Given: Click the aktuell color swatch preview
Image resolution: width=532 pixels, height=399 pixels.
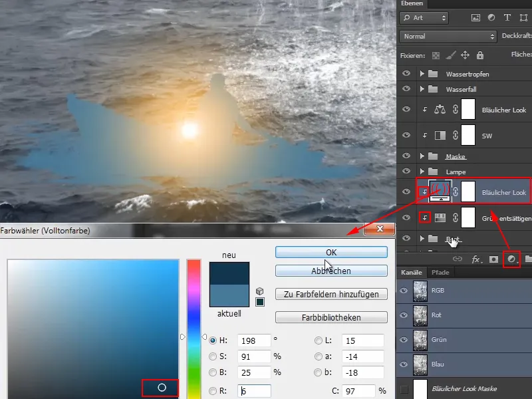Looking at the screenshot, I should [x=229, y=295].
